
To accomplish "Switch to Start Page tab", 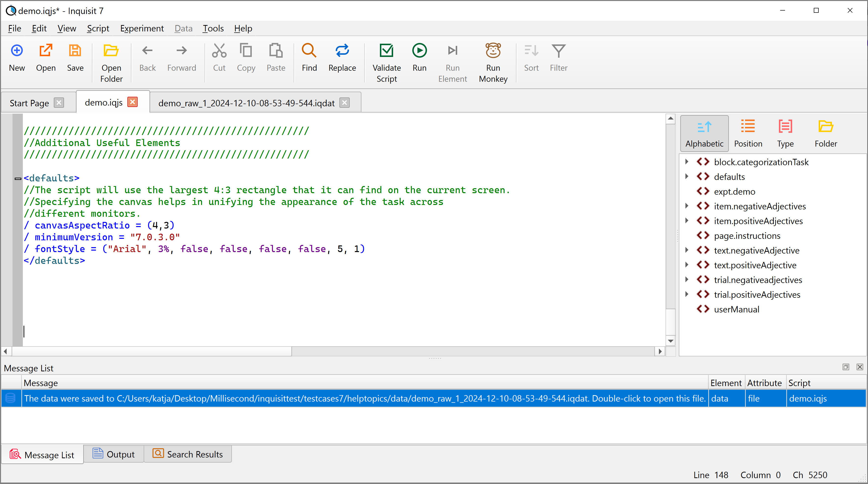I will pyautogui.click(x=29, y=103).
